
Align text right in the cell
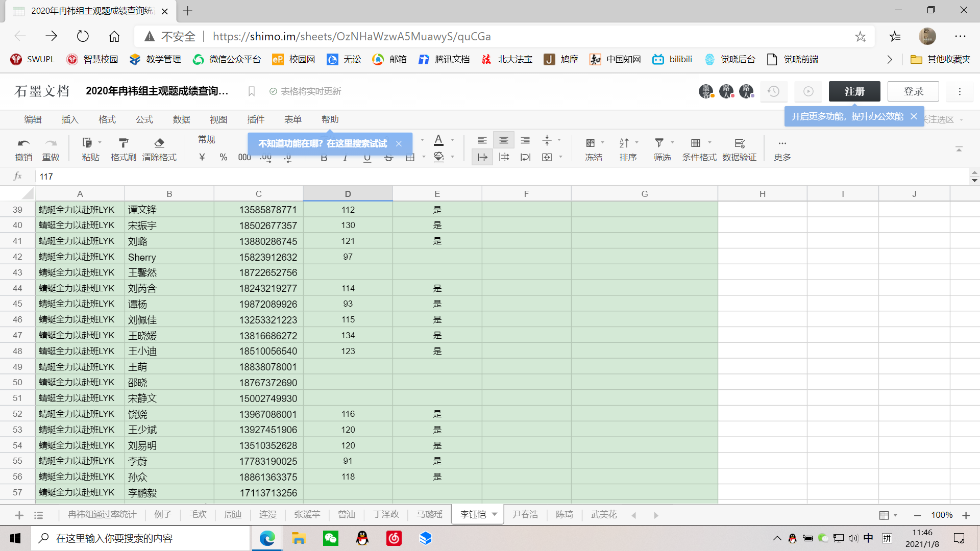coord(525,140)
